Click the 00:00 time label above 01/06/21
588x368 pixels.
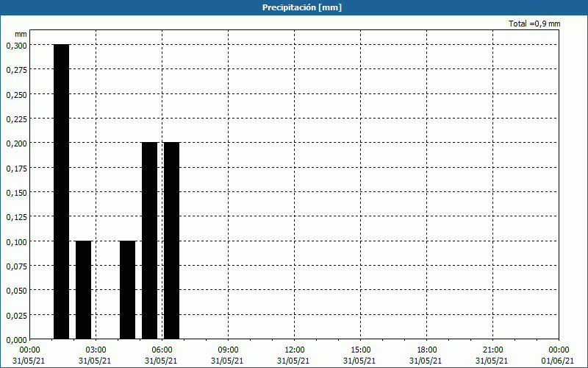click(559, 350)
